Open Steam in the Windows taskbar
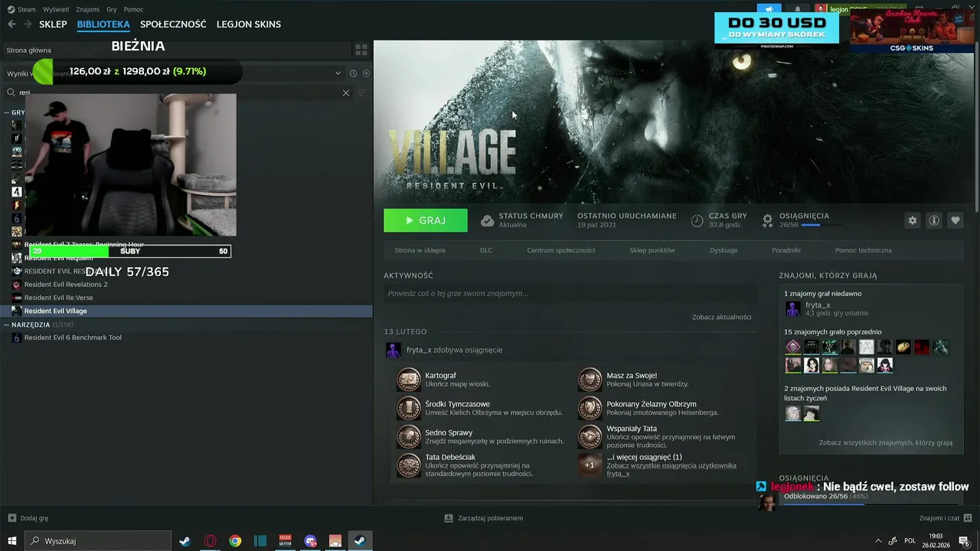The height and width of the screenshot is (551, 980). [360, 541]
